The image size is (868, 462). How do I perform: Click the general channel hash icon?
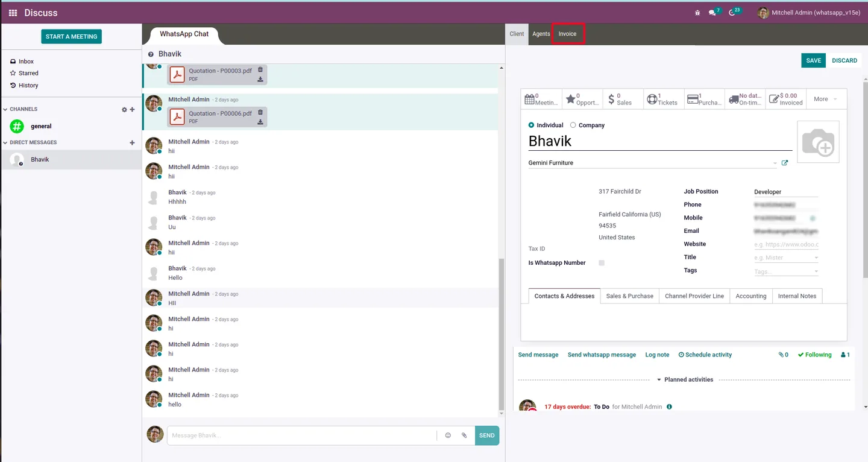[x=17, y=126]
